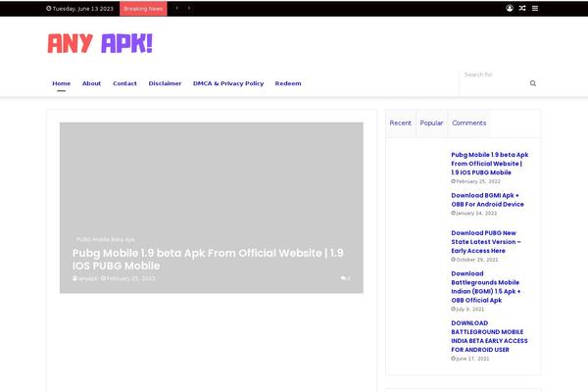Open the Redeem menu item
The width and height of the screenshot is (588, 392).
[x=288, y=83]
